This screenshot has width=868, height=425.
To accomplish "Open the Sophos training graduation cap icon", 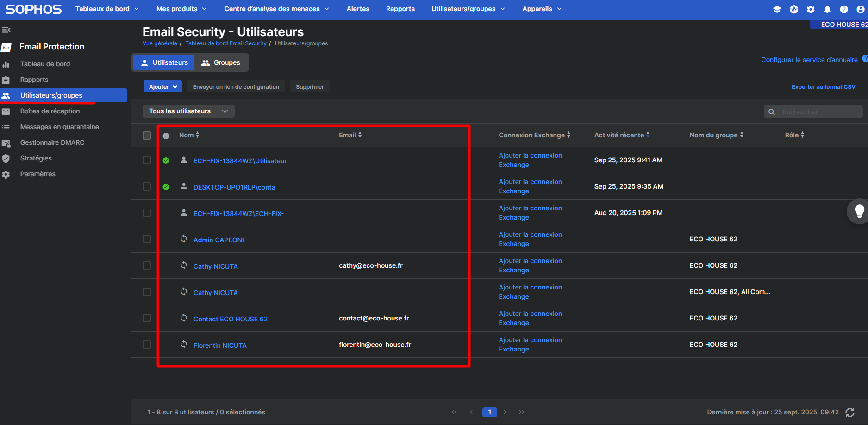I will coord(777,9).
